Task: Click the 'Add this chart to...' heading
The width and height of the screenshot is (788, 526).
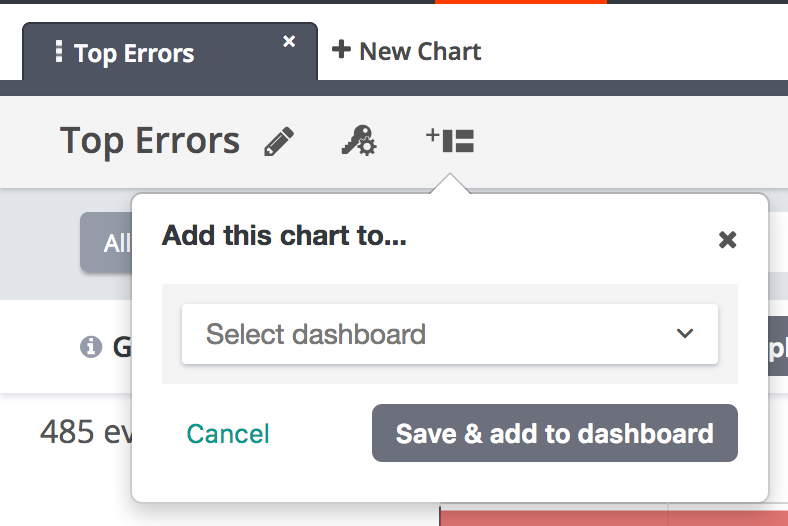Action: [284, 236]
